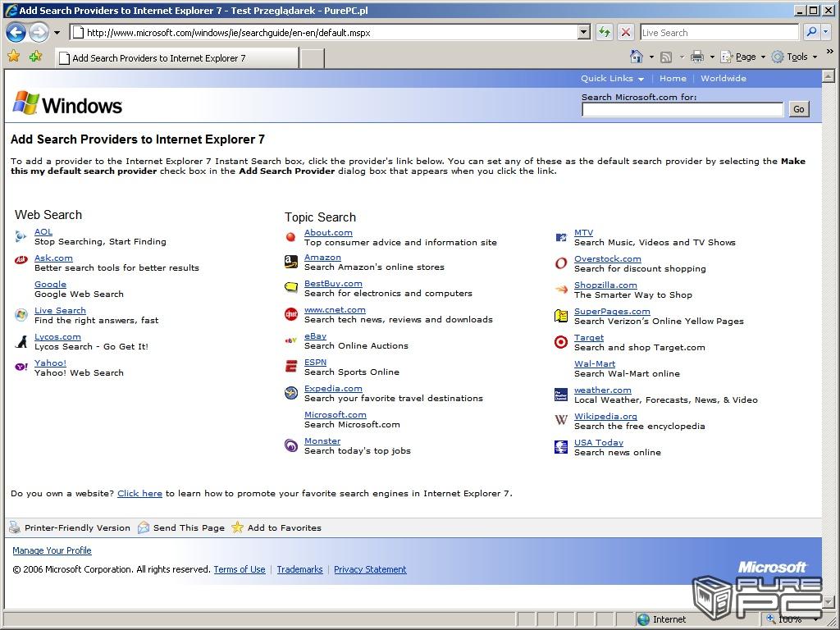
Task: Click the Monster purple icon
Action: (x=291, y=445)
